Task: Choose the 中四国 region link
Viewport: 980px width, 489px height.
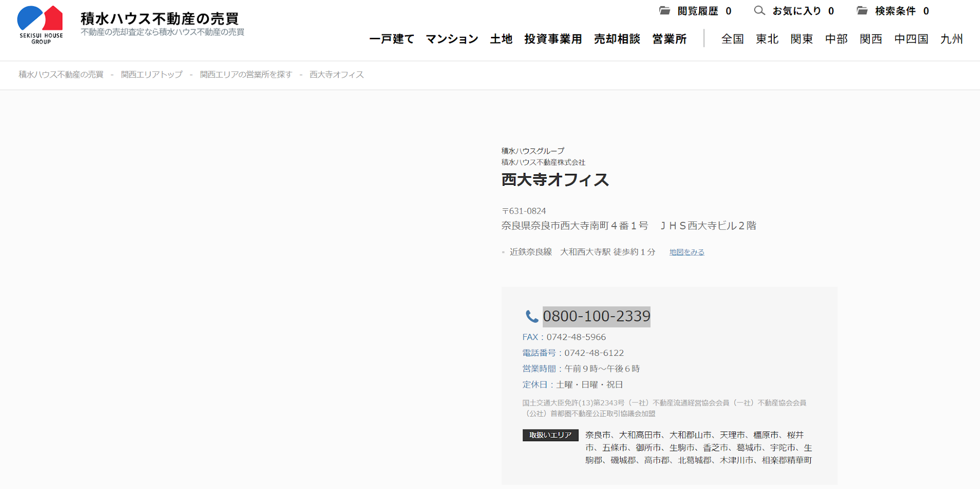Action: click(911, 39)
